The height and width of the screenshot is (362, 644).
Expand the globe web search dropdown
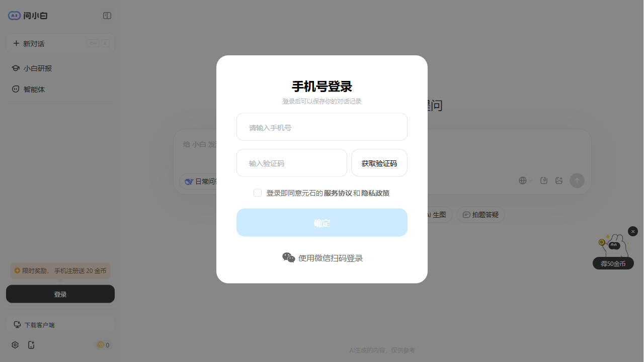point(525,180)
